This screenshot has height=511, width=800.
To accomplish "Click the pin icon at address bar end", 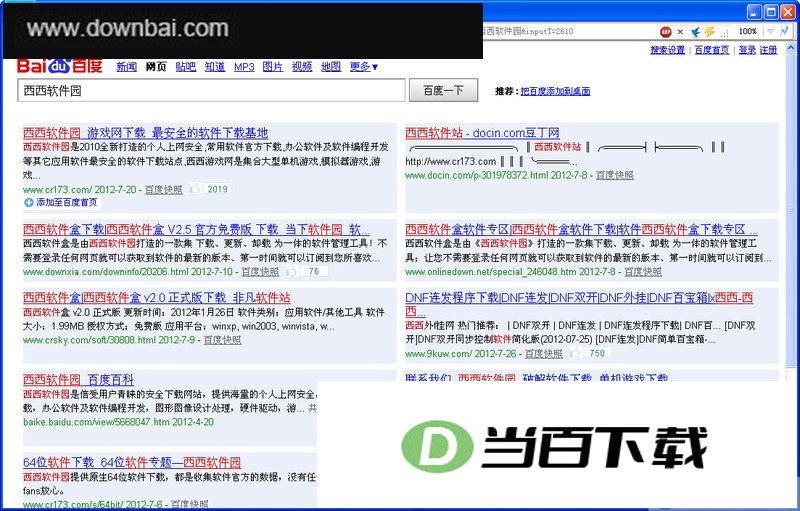I will point(784,31).
